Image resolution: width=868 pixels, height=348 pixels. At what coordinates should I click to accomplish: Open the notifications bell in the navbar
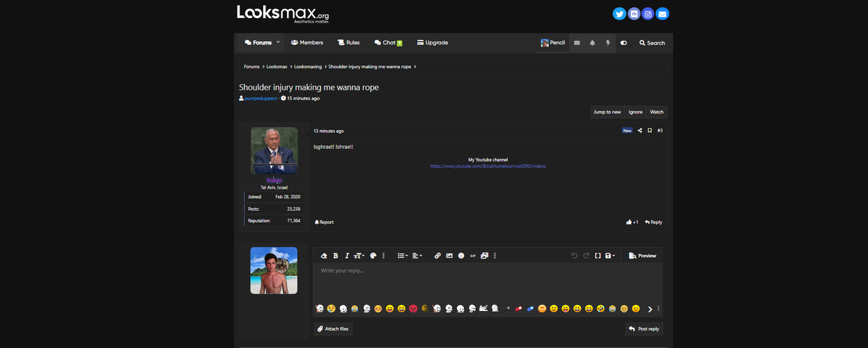(x=592, y=43)
